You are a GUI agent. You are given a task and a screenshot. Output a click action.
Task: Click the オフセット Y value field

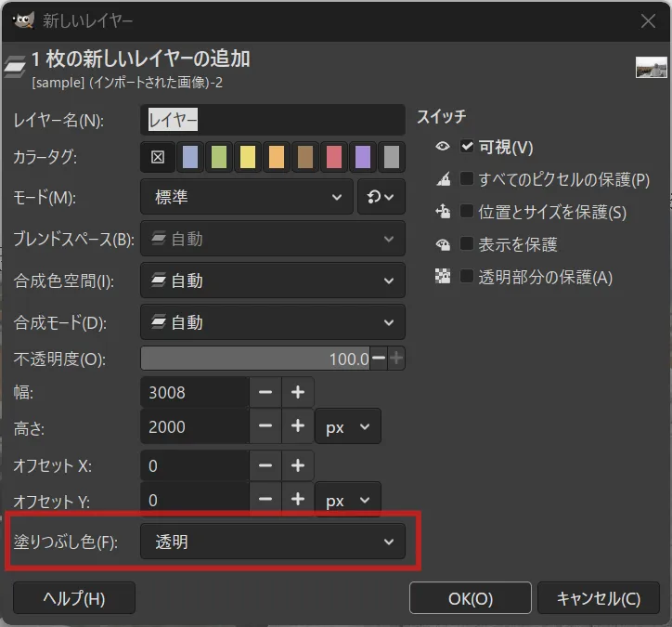pos(195,500)
